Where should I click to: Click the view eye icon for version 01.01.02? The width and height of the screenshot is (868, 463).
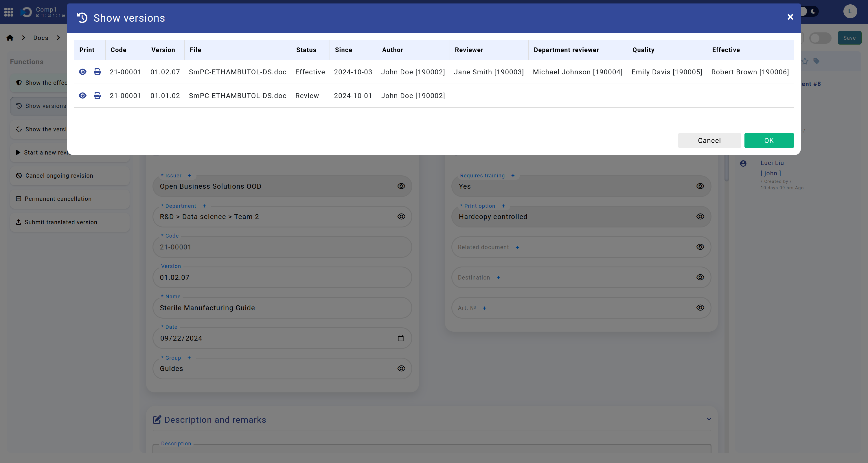point(82,95)
